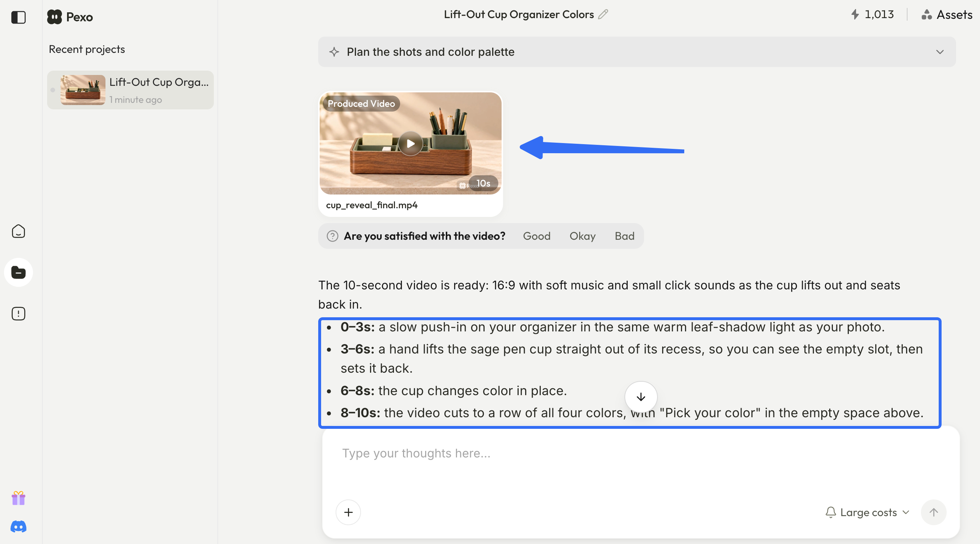The width and height of the screenshot is (980, 544).
Task: Click the '6–8s' cup changes color line
Action: [x=453, y=391]
